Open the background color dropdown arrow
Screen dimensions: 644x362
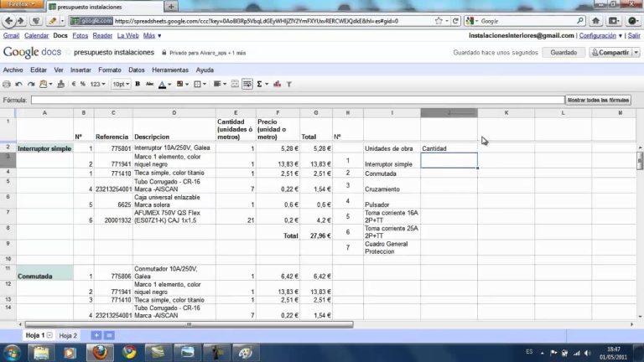[187, 85]
